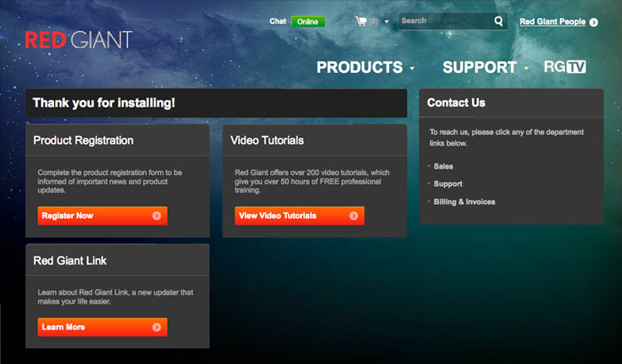Click the arrow icon on View Video Tutorials
Screen dimensions: 622x364
click(x=354, y=216)
